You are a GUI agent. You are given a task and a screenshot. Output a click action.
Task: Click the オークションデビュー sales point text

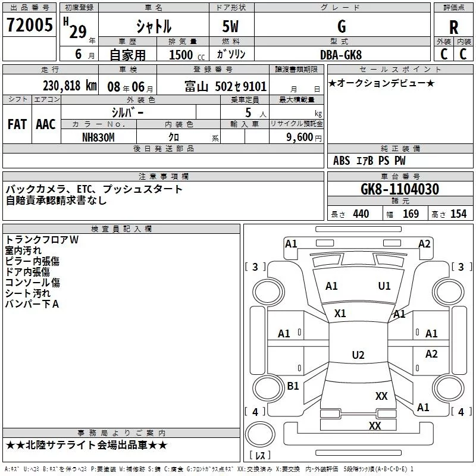point(381,83)
